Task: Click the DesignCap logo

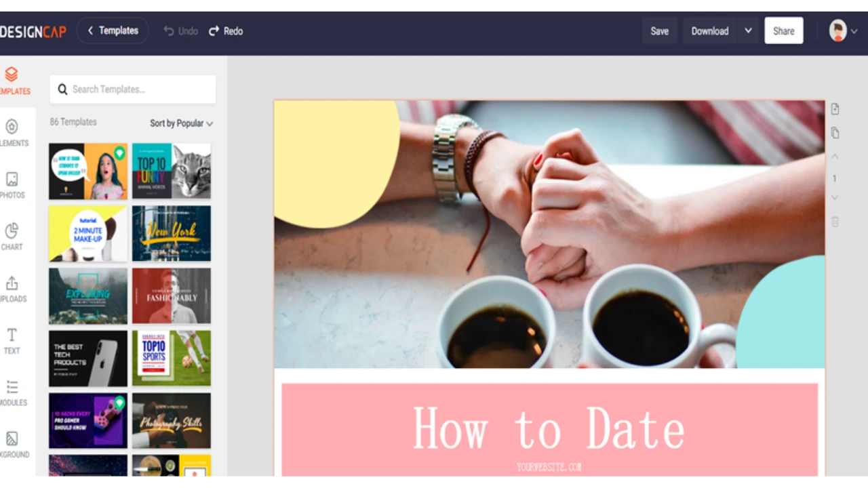Action: (x=33, y=31)
